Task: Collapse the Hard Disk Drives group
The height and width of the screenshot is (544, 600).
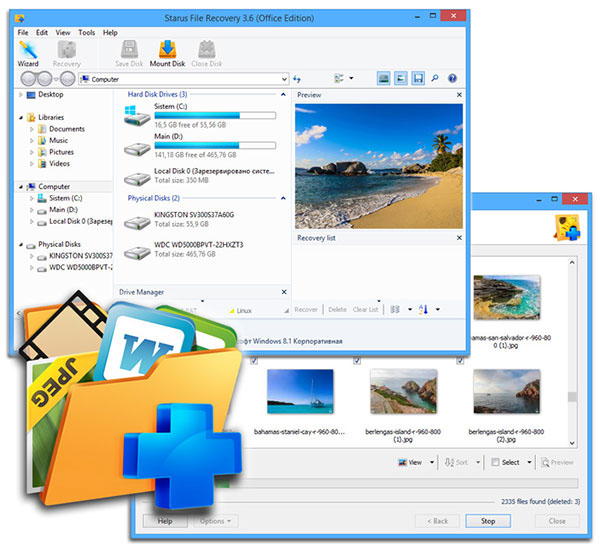Action: point(283,94)
